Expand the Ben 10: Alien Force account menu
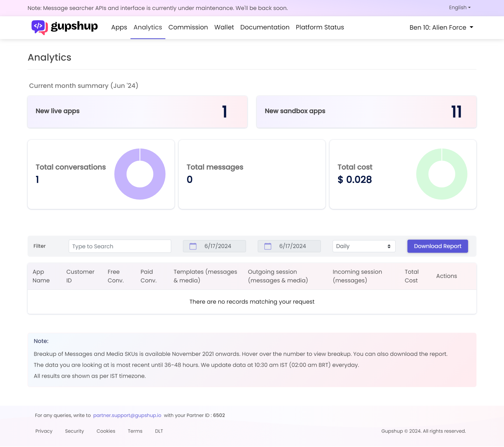This screenshot has width=504, height=447. tap(441, 27)
